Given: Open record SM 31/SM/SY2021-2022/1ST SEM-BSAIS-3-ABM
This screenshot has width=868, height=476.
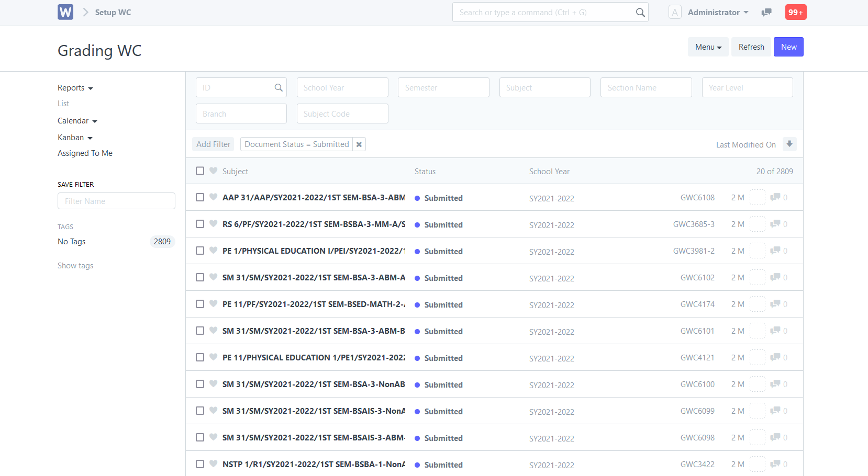Looking at the screenshot, I should coord(314,437).
